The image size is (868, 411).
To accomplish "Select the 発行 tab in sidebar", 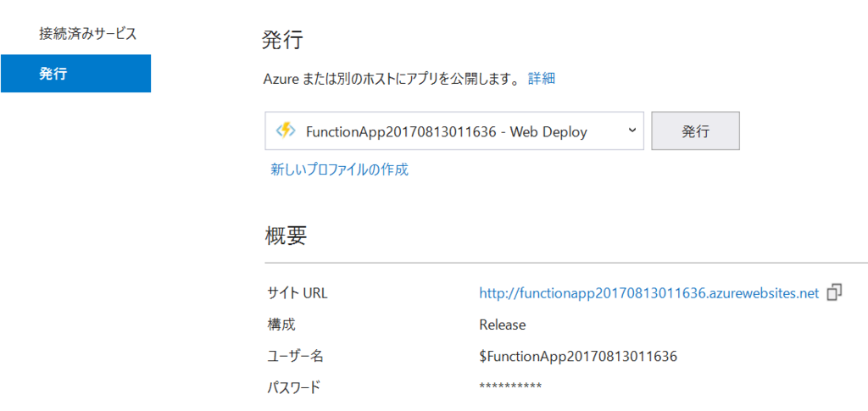I will 75,73.
